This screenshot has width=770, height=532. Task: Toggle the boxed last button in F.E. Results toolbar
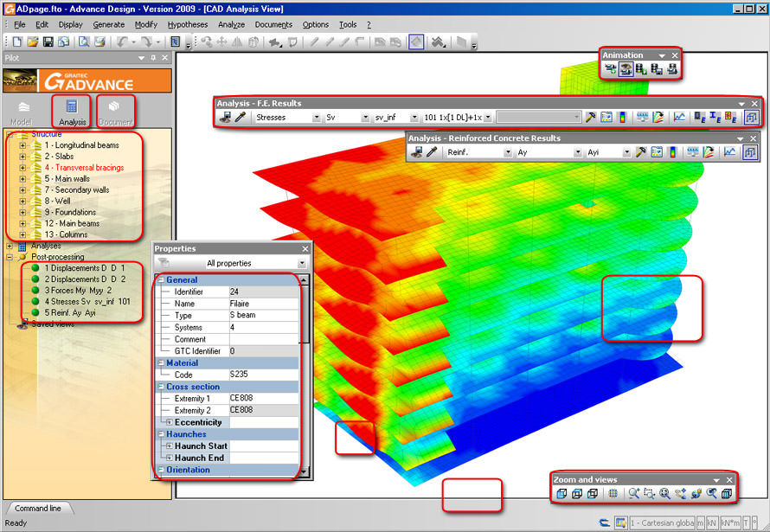coord(751,118)
